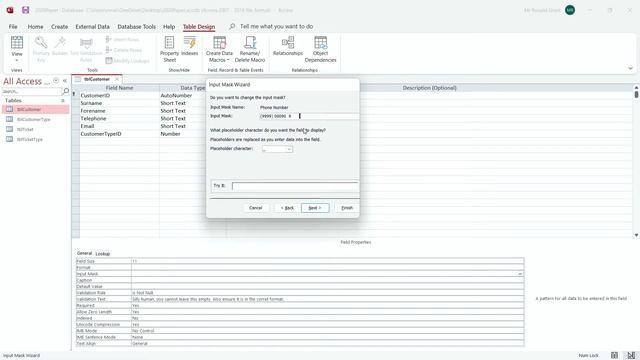Image resolution: width=640 pixels, height=360 pixels.
Task: Open Create Data Macros menu
Action: (x=219, y=49)
